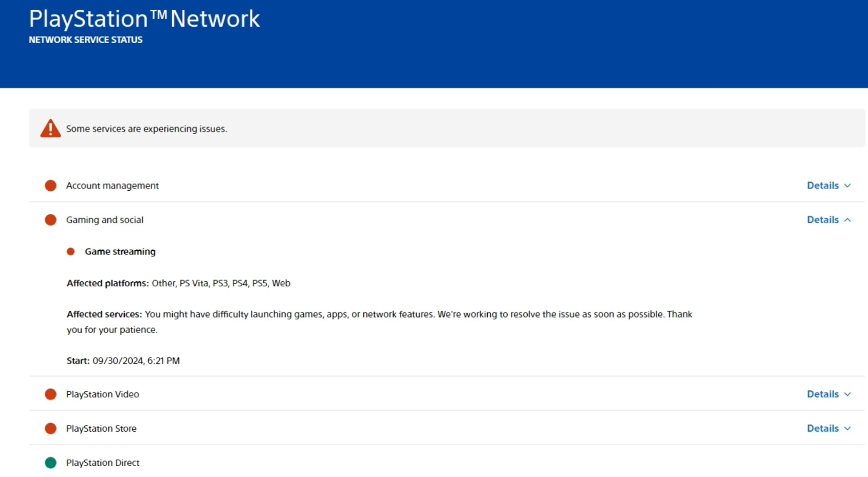Click the green status dot beside PlayStation Direct
This screenshot has width=868, height=477.
[x=50, y=463]
